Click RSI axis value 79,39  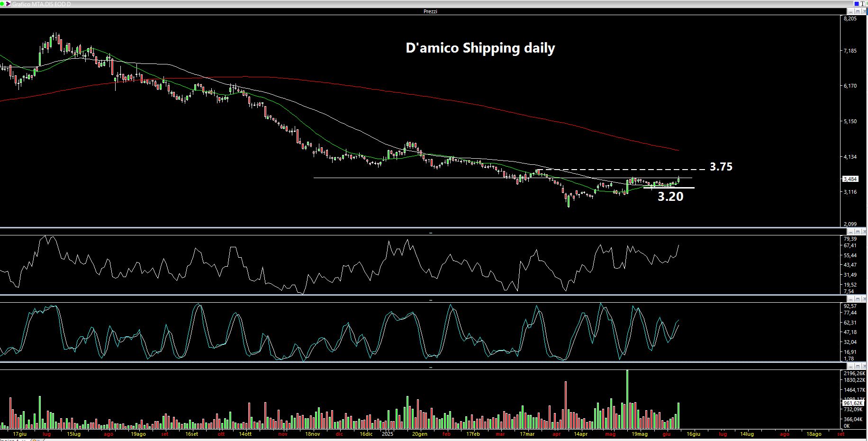(850, 239)
